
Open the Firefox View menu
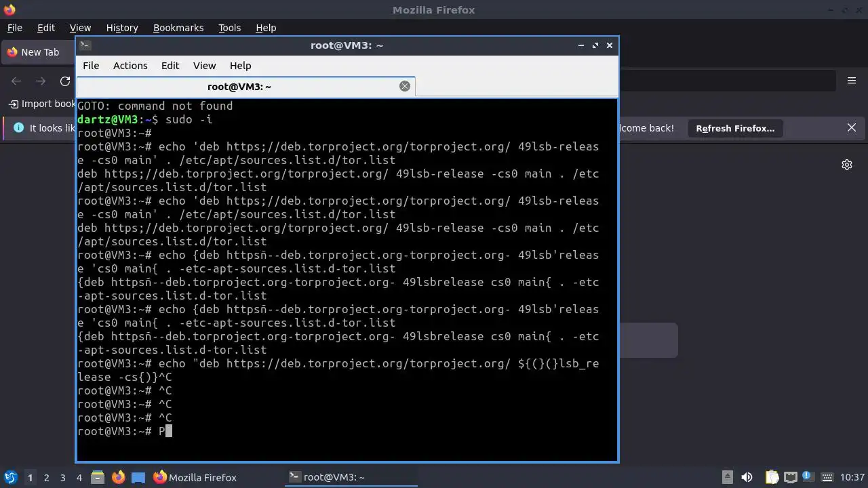tap(80, 28)
